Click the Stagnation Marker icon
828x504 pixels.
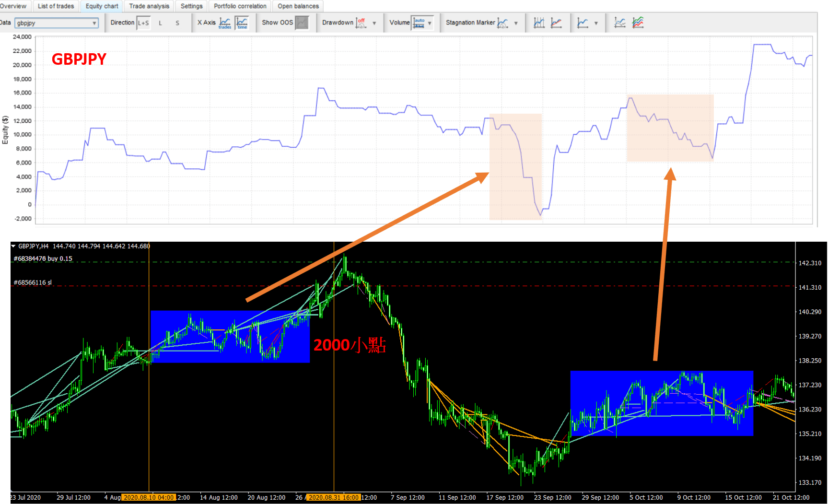click(x=502, y=23)
